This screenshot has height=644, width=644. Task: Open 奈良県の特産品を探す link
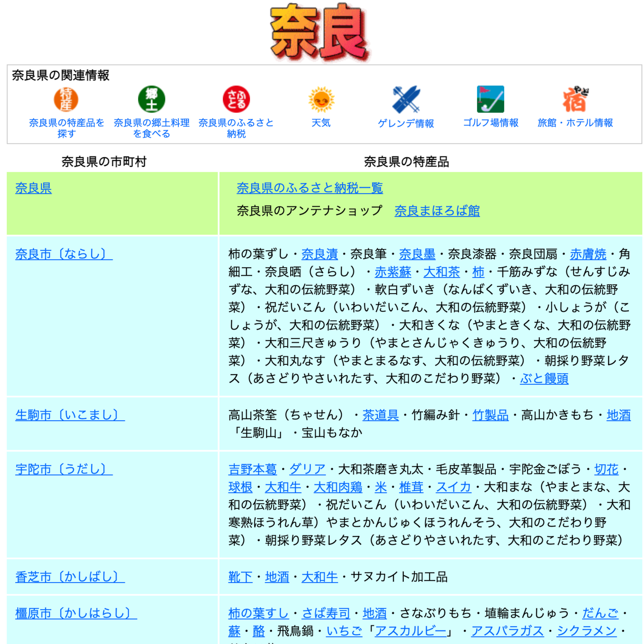coord(67,128)
